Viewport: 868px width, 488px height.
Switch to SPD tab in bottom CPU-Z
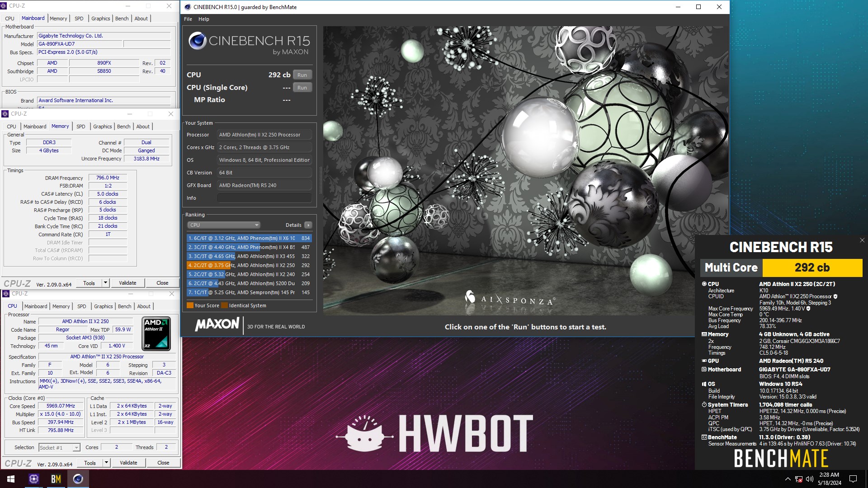[x=82, y=306]
